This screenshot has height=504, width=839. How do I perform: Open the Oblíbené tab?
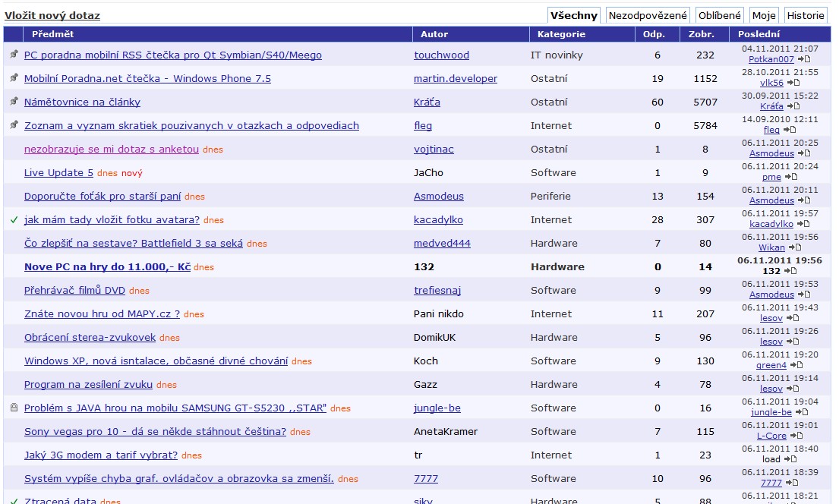pos(719,15)
